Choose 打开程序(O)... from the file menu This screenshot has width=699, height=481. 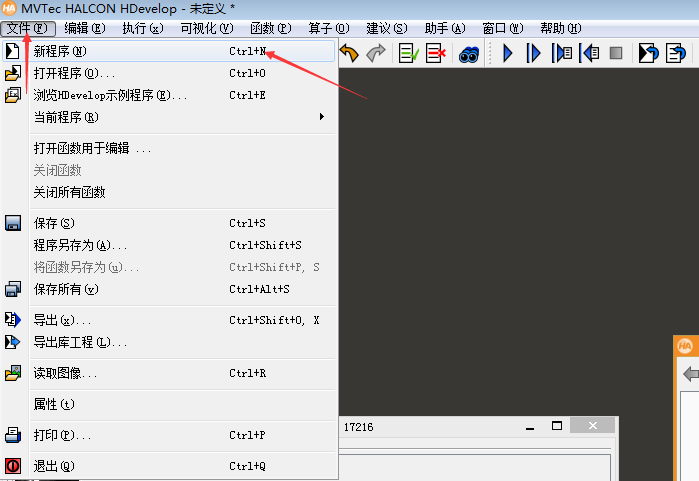(x=169, y=73)
